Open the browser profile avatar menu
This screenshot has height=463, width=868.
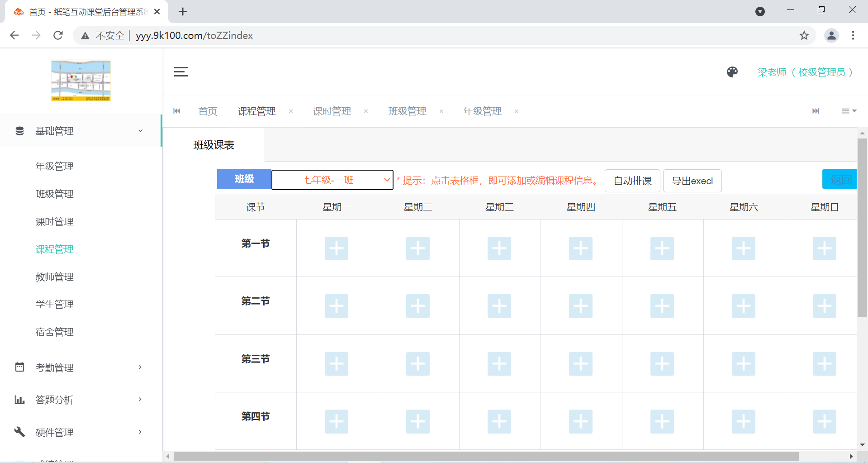click(831, 35)
